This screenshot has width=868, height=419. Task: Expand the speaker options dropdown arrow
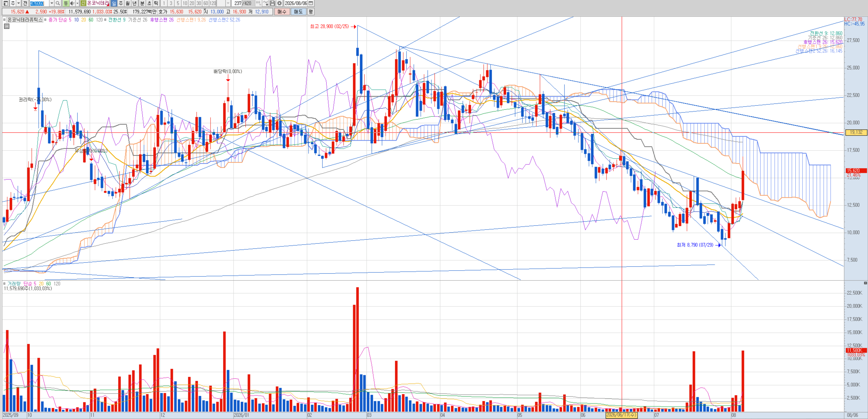tap(78, 3)
